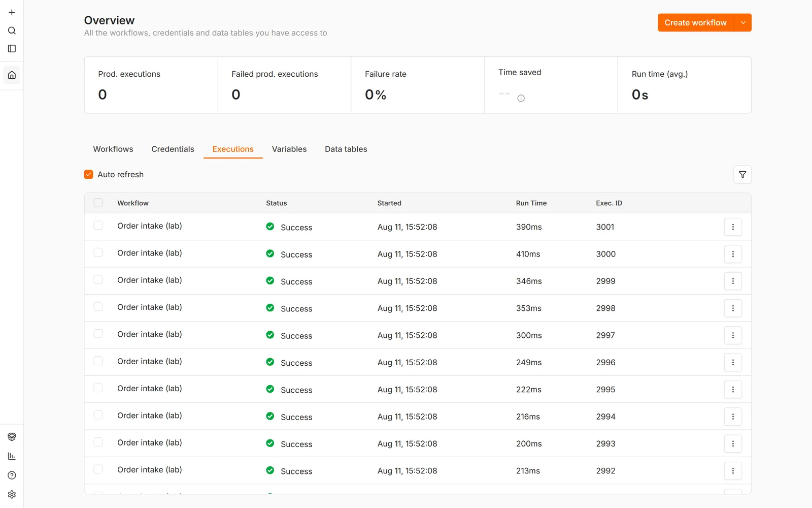Open actions menu for execution 2992
Image resolution: width=812 pixels, height=508 pixels.
pyautogui.click(x=733, y=471)
